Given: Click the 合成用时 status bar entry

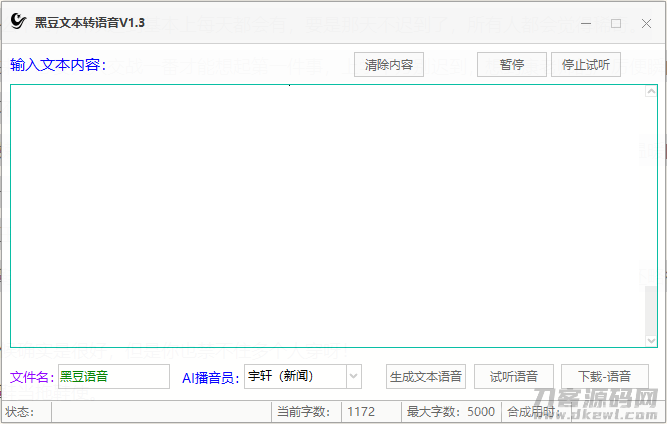Looking at the screenshot, I should (x=533, y=412).
